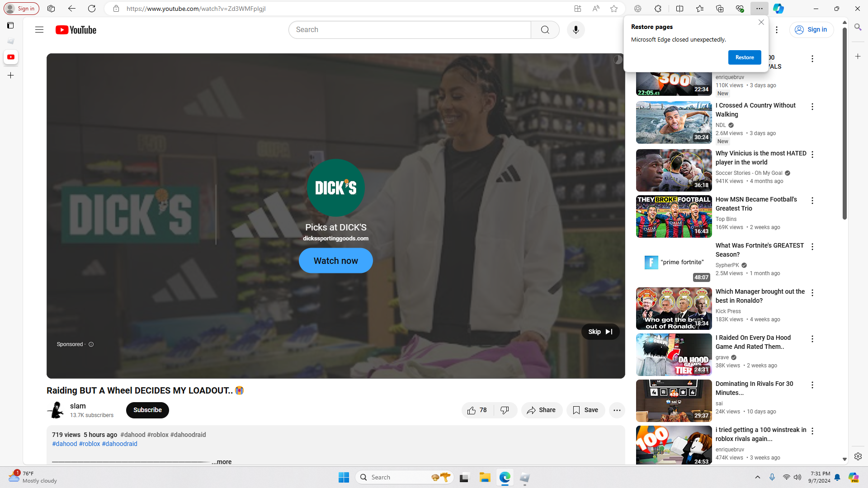Open more actions ellipsis beside Save

pyautogui.click(x=617, y=410)
